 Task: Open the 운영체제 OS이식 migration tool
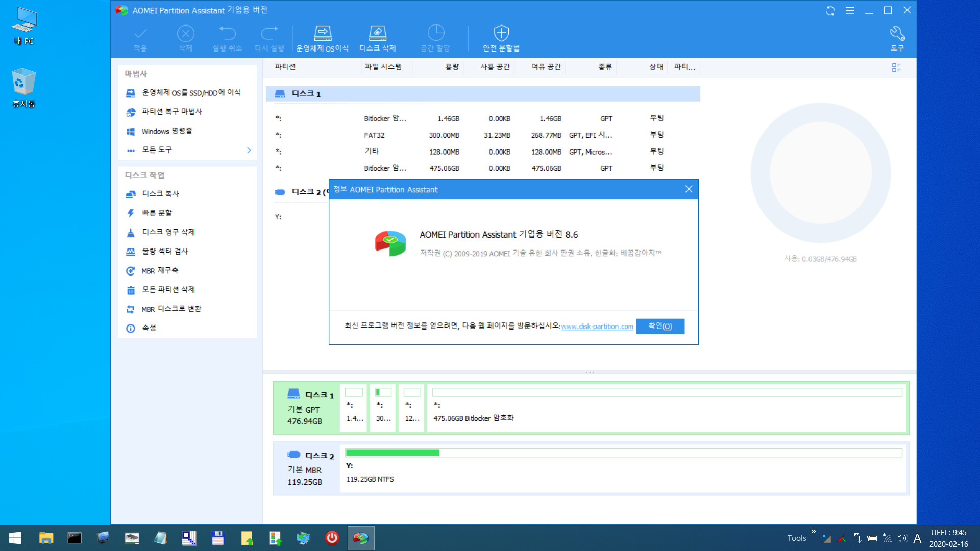323,38
